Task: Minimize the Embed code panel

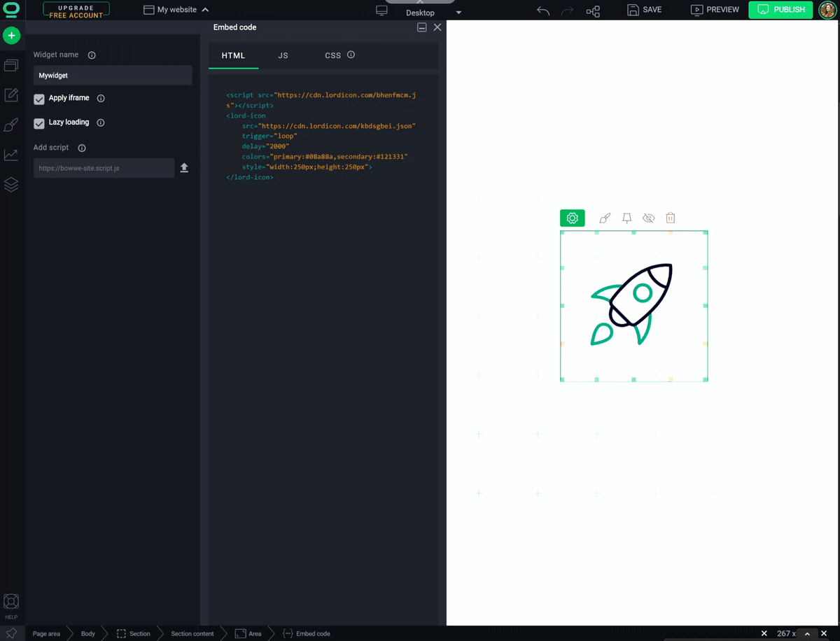Action: [x=421, y=27]
